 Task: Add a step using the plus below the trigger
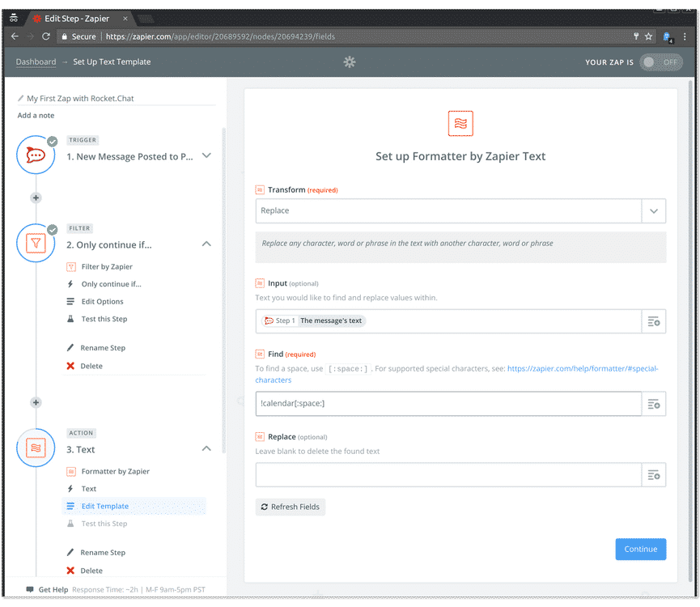tap(36, 197)
